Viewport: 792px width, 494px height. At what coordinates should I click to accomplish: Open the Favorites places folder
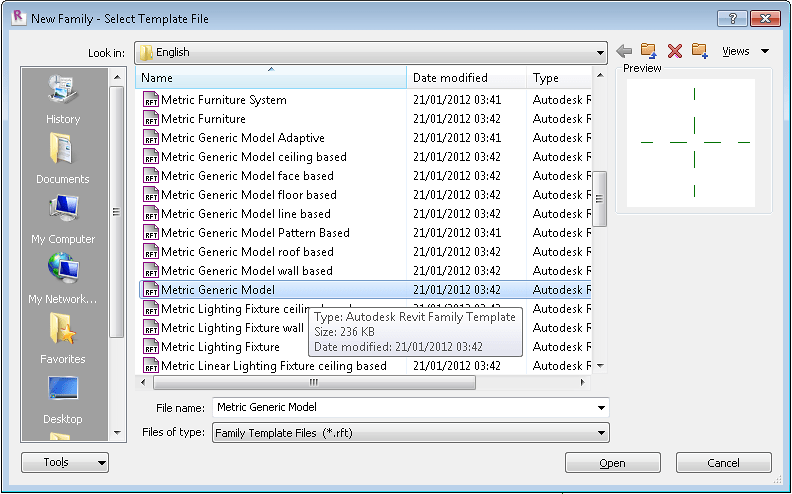point(63,339)
